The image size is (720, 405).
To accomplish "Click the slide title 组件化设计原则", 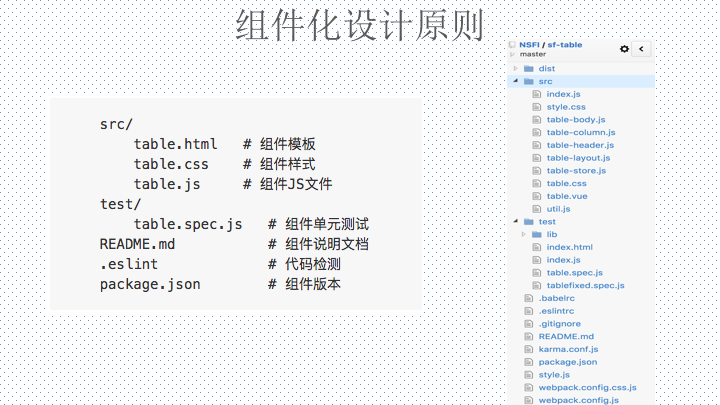I will pyautogui.click(x=360, y=25).
